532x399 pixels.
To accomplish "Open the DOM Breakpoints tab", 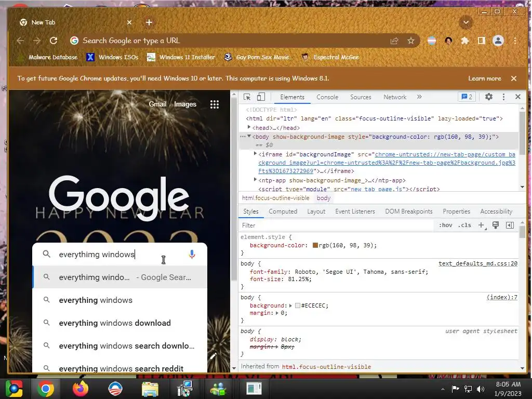I will click(x=409, y=211).
